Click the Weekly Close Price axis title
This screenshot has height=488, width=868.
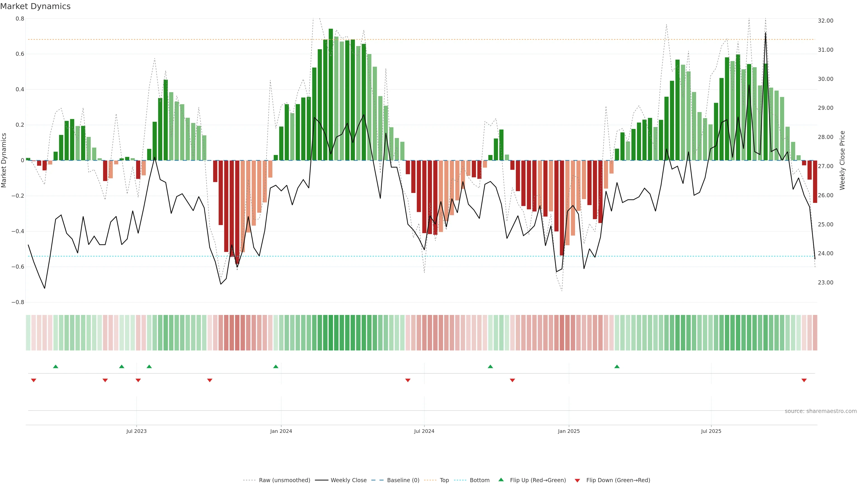click(842, 160)
